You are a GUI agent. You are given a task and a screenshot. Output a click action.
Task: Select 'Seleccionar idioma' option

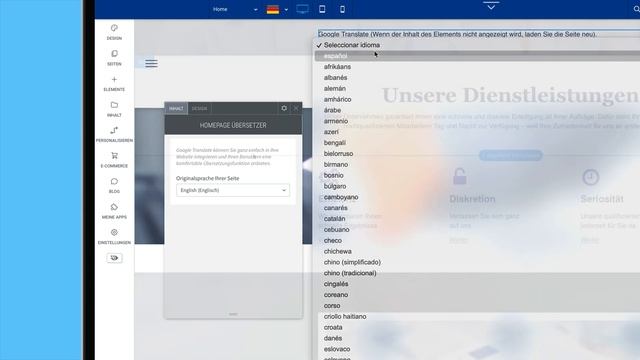[352, 45]
